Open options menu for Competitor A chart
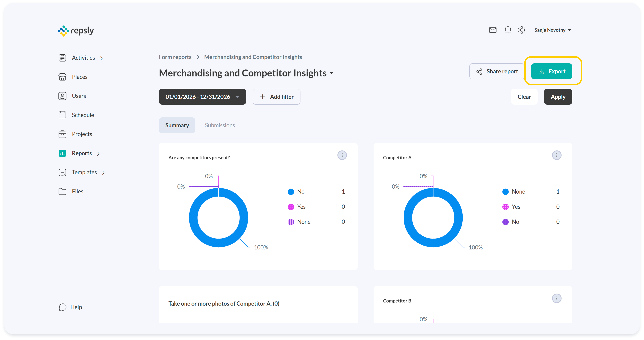644x340 pixels. tap(556, 155)
